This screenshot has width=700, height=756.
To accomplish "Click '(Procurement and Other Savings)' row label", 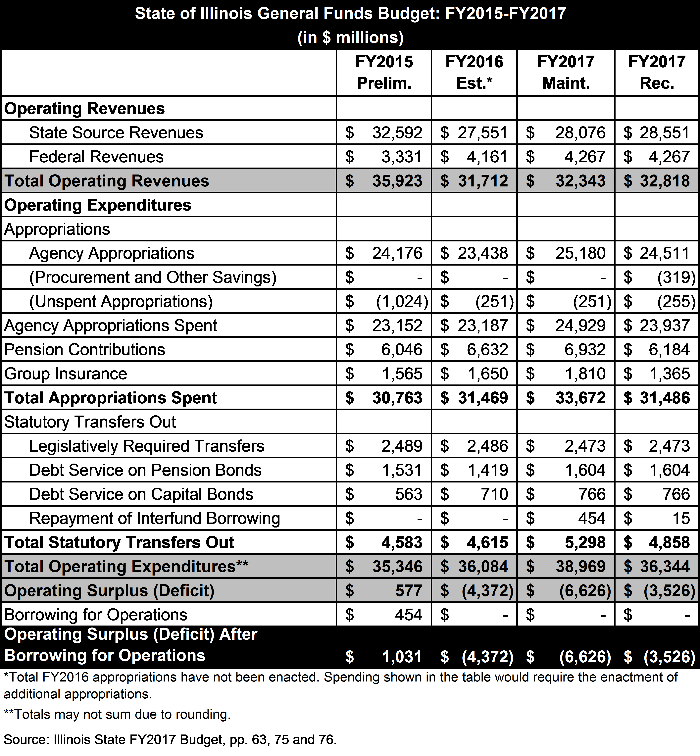I will tap(153, 277).
